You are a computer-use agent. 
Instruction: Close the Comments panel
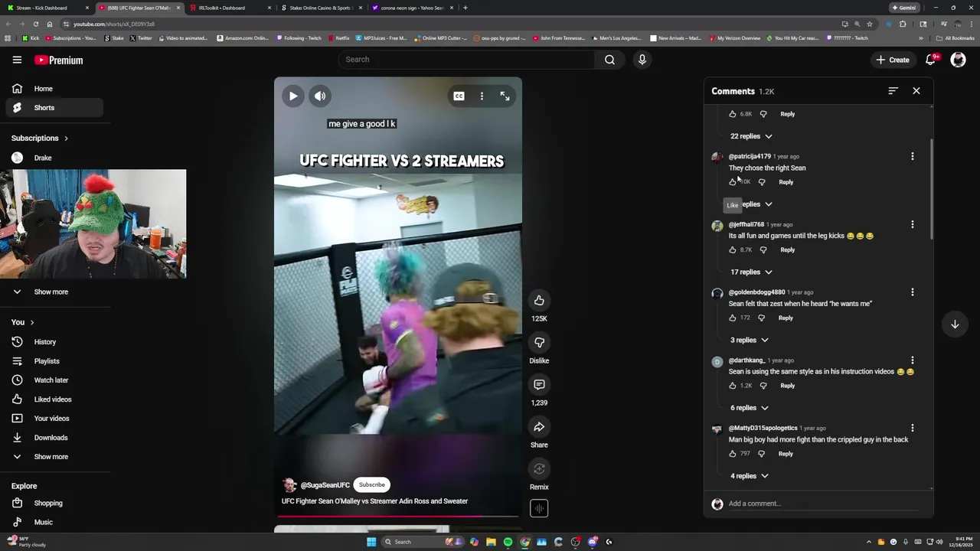point(916,90)
